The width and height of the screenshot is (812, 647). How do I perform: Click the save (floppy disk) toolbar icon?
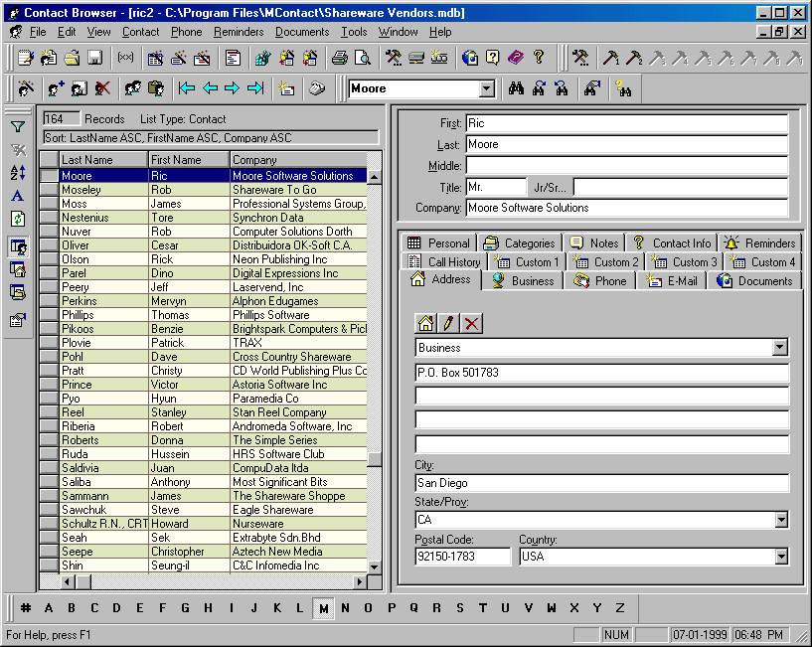(95, 58)
